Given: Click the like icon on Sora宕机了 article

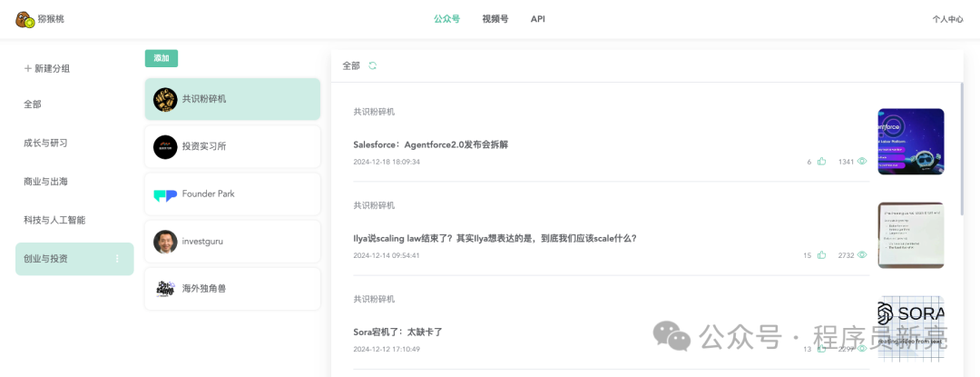Looking at the screenshot, I should click(x=821, y=349).
